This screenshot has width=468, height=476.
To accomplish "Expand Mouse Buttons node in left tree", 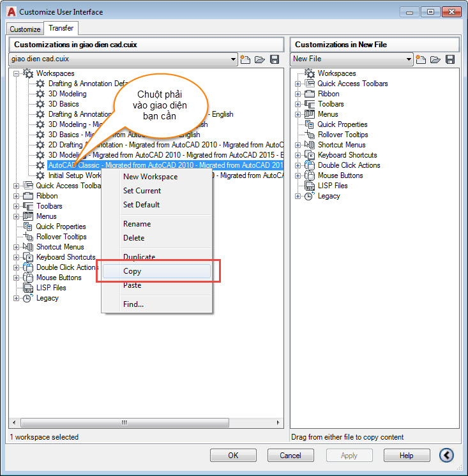I will coord(17,278).
